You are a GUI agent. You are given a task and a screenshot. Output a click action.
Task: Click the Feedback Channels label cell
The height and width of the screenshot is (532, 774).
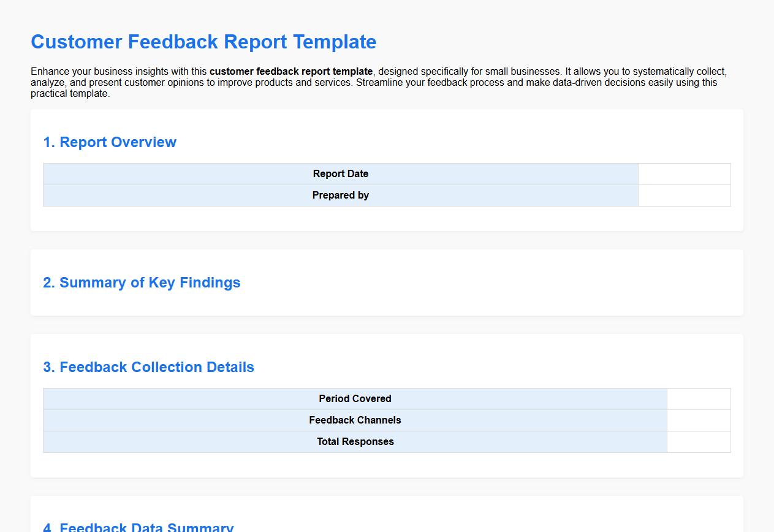tap(354, 420)
